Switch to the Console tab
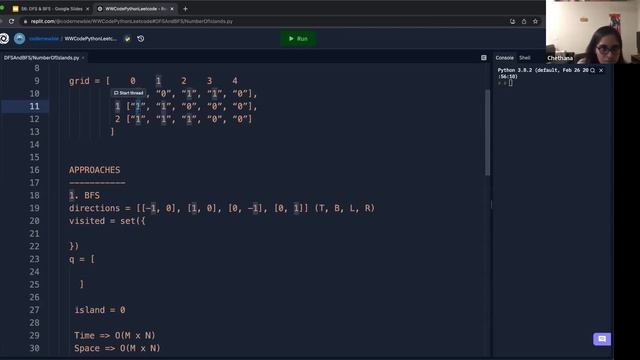 pos(504,58)
